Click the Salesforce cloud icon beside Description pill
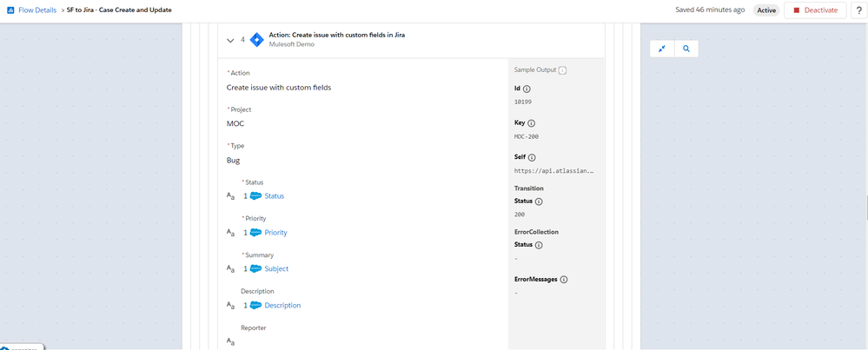The width and height of the screenshot is (868, 350). (x=255, y=305)
